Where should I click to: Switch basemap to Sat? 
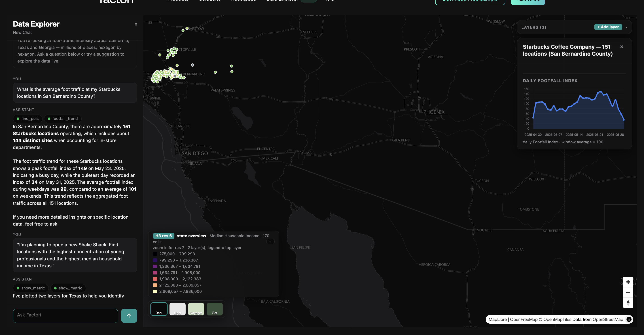[x=215, y=309]
